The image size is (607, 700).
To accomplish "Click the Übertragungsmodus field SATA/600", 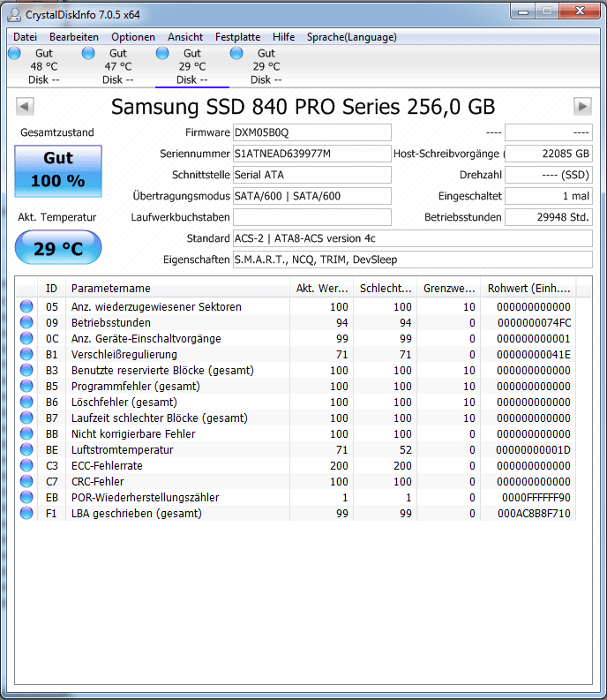I will coord(312,196).
